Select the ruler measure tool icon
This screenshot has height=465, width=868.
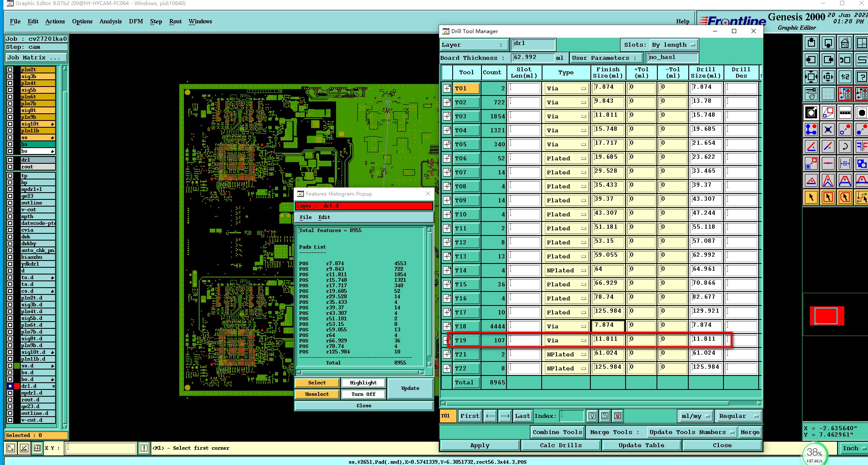click(x=845, y=112)
